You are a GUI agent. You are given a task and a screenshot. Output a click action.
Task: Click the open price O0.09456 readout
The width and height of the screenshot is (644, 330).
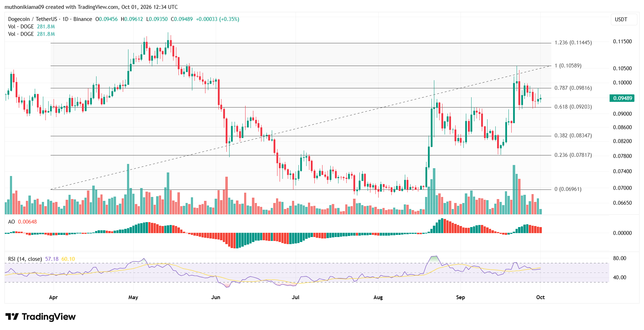pos(106,19)
